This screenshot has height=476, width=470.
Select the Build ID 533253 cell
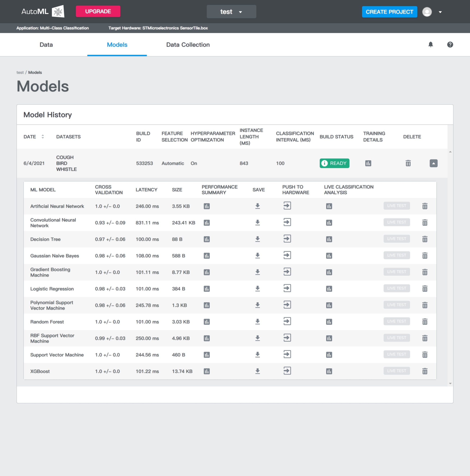pyautogui.click(x=144, y=163)
